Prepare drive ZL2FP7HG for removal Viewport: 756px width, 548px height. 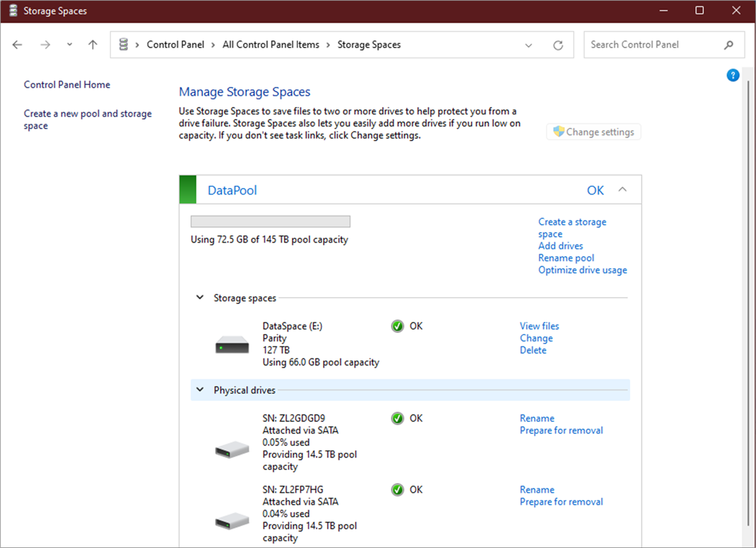561,502
